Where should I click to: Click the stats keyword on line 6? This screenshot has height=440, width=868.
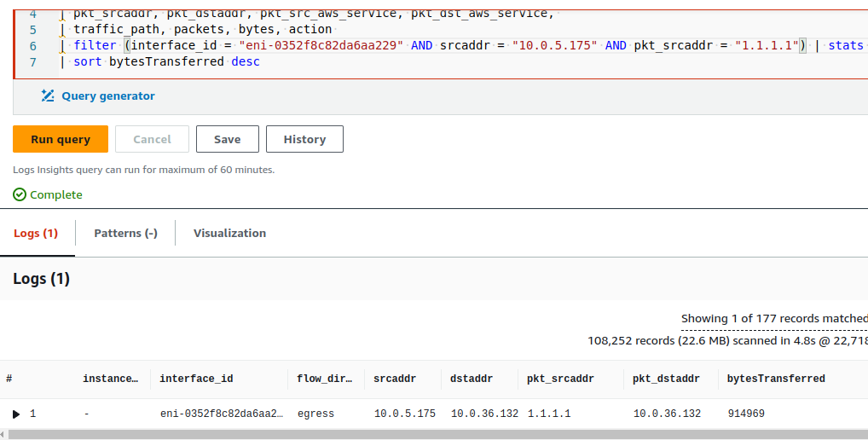pyautogui.click(x=847, y=45)
